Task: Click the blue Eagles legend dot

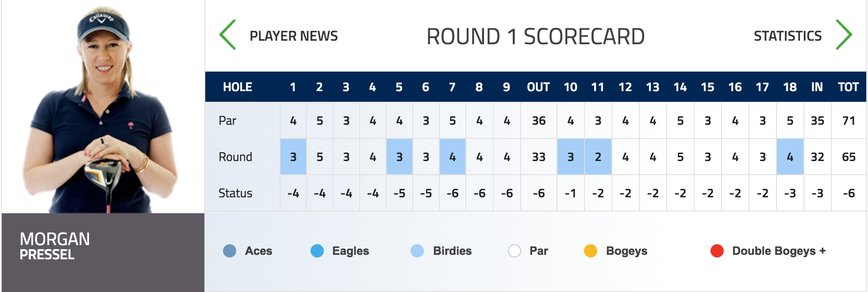Action: [x=317, y=251]
